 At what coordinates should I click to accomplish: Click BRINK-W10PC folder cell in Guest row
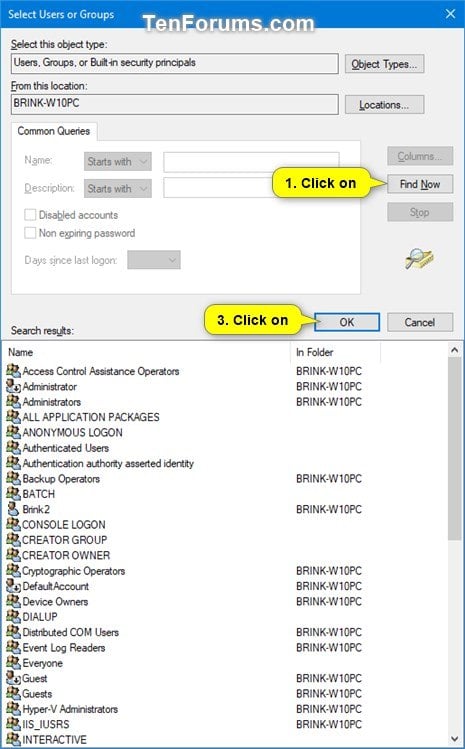coord(329,678)
